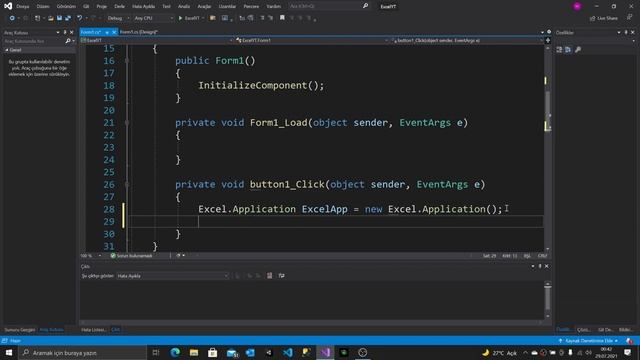The height and width of the screenshot is (360, 640).
Task: Open the Sunucu Gezgini side tab
Action: [20, 329]
